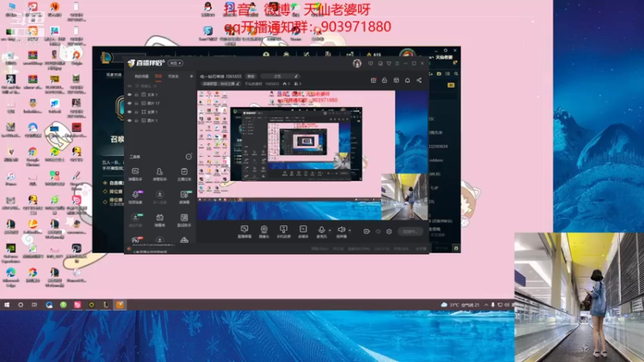Open the download-arrow tool in the toolbox's second row
The height and width of the screenshot is (362, 644).
(x=159, y=195)
